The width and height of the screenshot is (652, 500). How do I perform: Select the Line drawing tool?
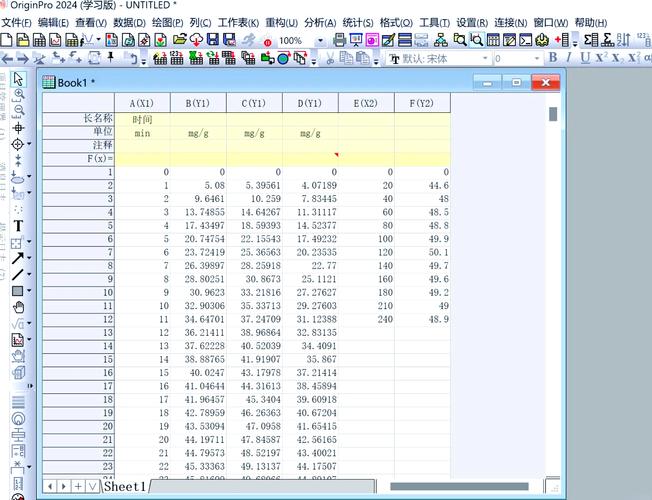tap(18, 274)
